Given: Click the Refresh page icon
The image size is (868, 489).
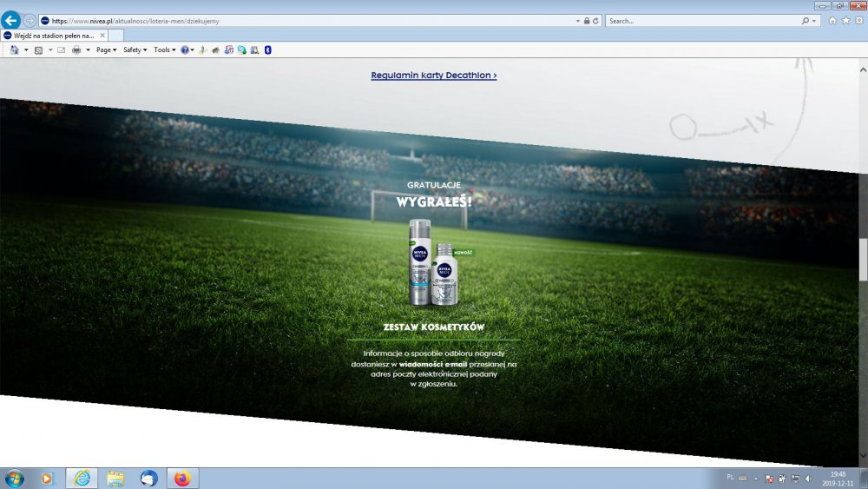Looking at the screenshot, I should pos(595,21).
